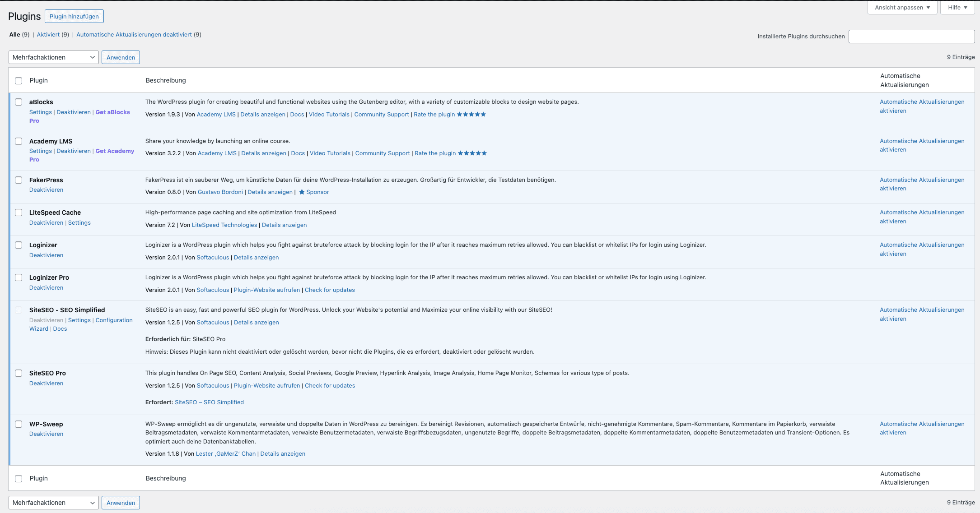
Task: Click the five-star rating in Academy LMS row
Action: pos(472,153)
